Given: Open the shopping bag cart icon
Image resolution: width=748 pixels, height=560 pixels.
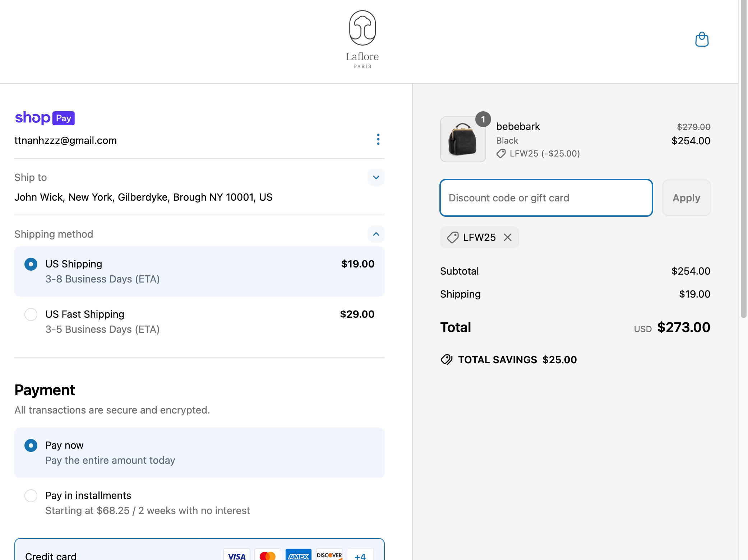Looking at the screenshot, I should 702,39.
